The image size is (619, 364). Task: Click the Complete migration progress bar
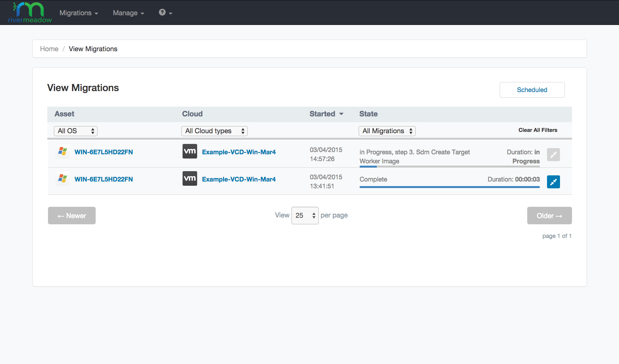[449, 187]
